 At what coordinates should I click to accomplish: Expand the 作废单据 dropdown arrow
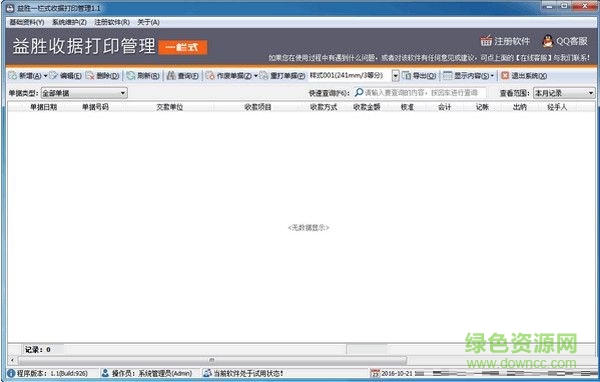coord(256,76)
